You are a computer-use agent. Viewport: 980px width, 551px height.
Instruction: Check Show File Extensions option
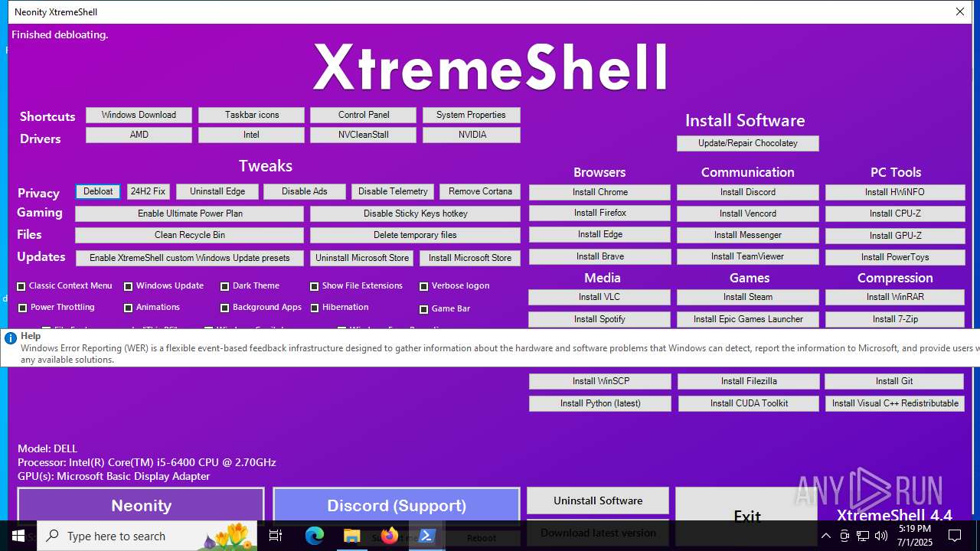(315, 286)
